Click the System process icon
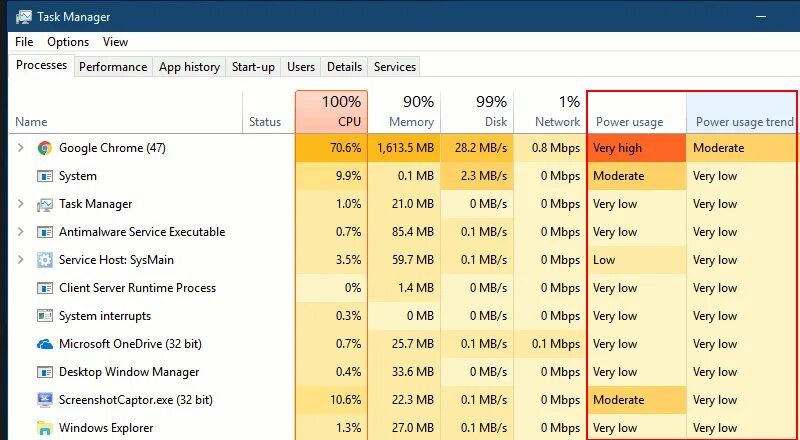800x440 pixels. pyautogui.click(x=45, y=176)
